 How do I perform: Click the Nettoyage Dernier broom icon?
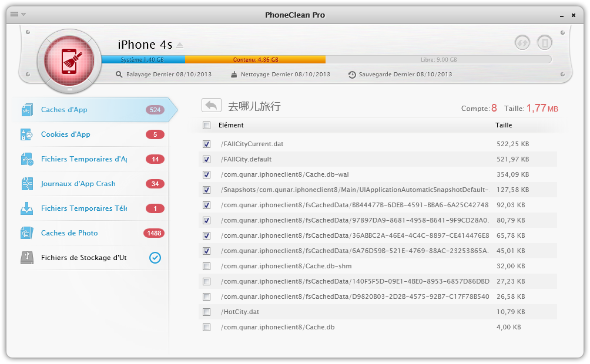click(234, 75)
